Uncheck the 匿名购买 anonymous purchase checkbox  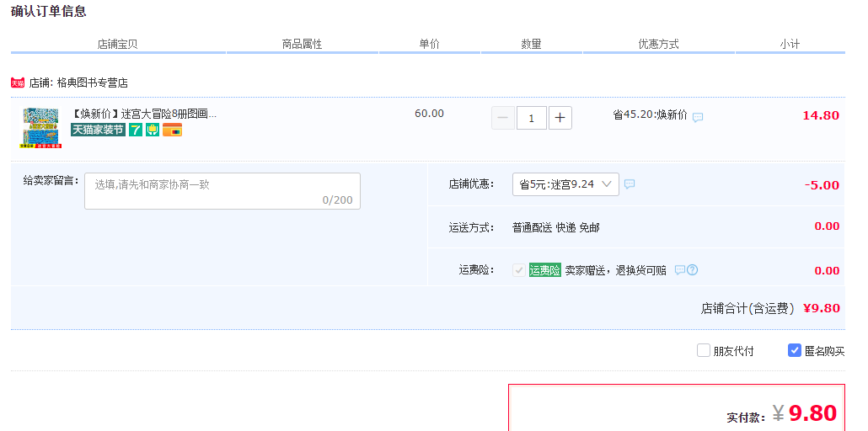(x=795, y=350)
